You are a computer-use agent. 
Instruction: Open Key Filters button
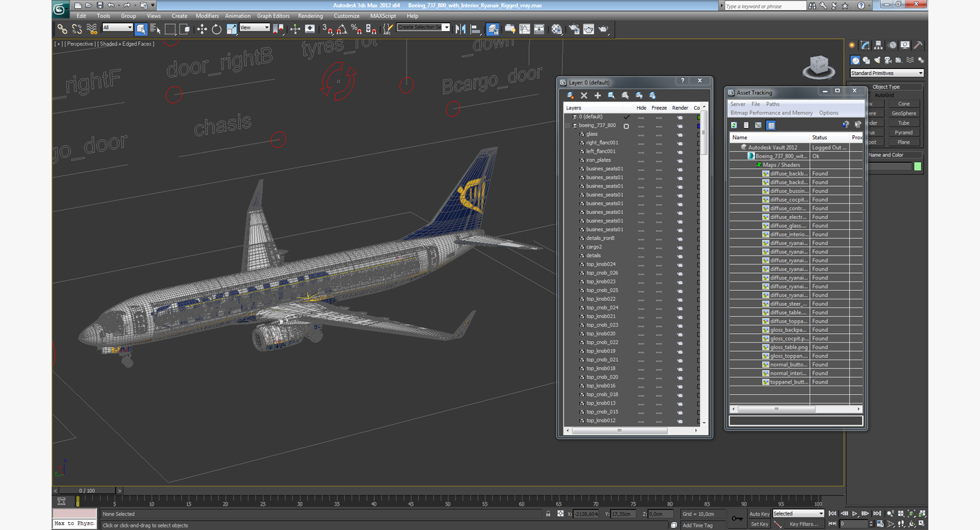[x=803, y=524]
